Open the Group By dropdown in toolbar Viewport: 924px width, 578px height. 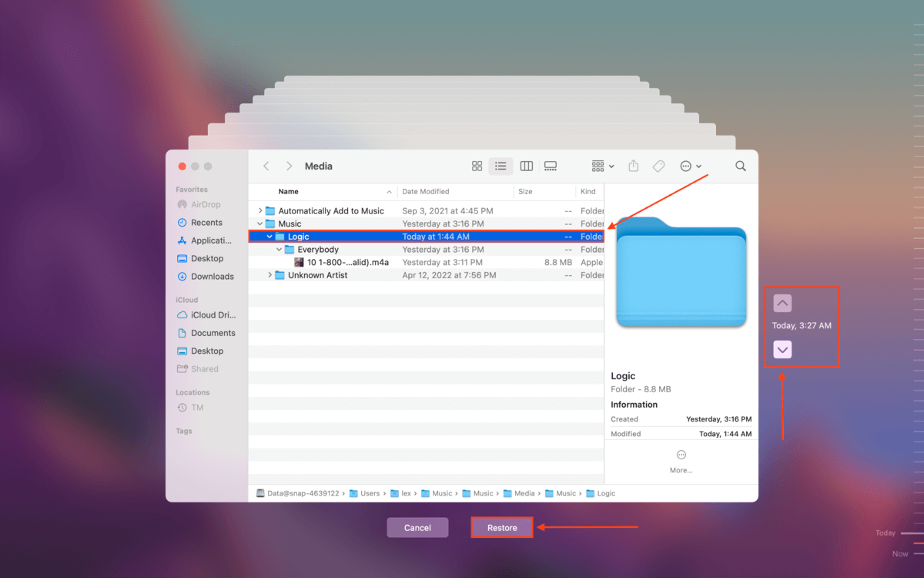pyautogui.click(x=603, y=166)
